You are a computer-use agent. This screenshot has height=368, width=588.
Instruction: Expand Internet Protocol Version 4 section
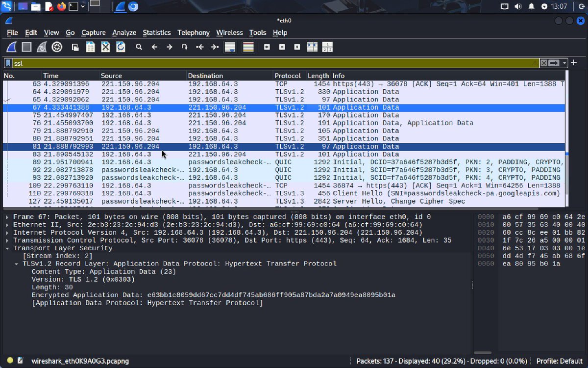pos(7,233)
